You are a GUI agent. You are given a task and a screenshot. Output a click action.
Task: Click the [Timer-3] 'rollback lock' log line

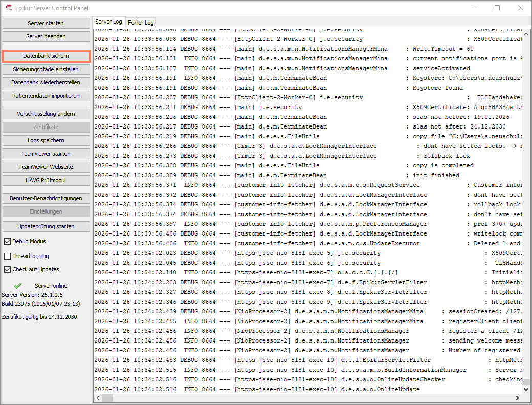point(308,156)
